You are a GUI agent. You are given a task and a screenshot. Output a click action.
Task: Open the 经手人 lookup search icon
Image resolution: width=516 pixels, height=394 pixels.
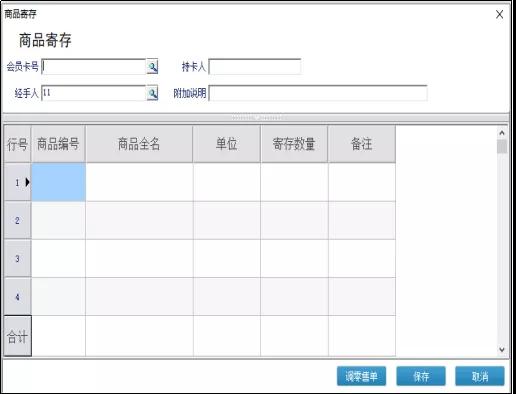tap(152, 93)
